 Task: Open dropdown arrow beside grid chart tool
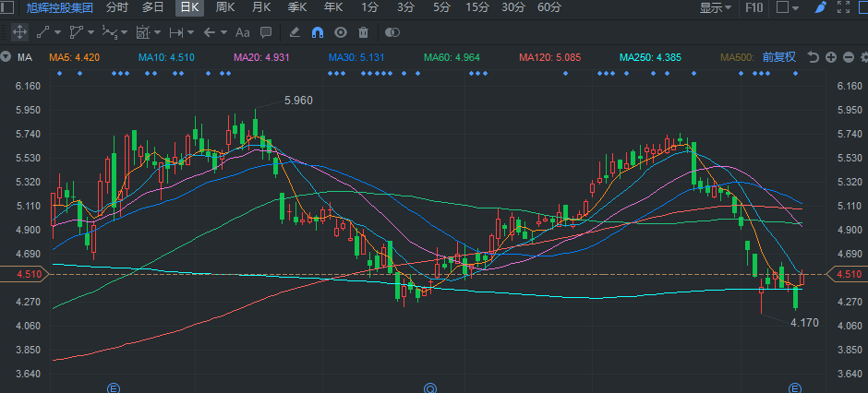157,32
